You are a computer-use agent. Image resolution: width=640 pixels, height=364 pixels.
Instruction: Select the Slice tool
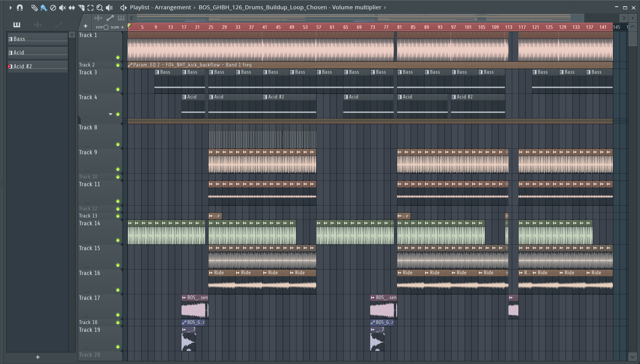(81, 8)
